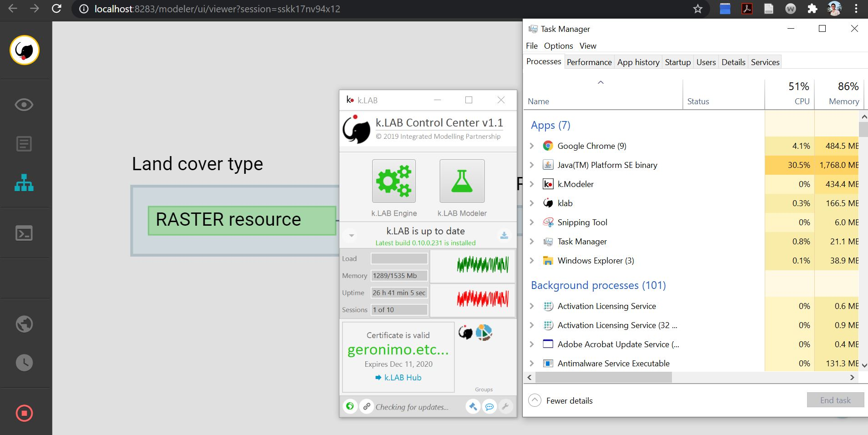Open the k.LAB Hub link
Viewport: 868px width, 435px height.
tap(398, 377)
